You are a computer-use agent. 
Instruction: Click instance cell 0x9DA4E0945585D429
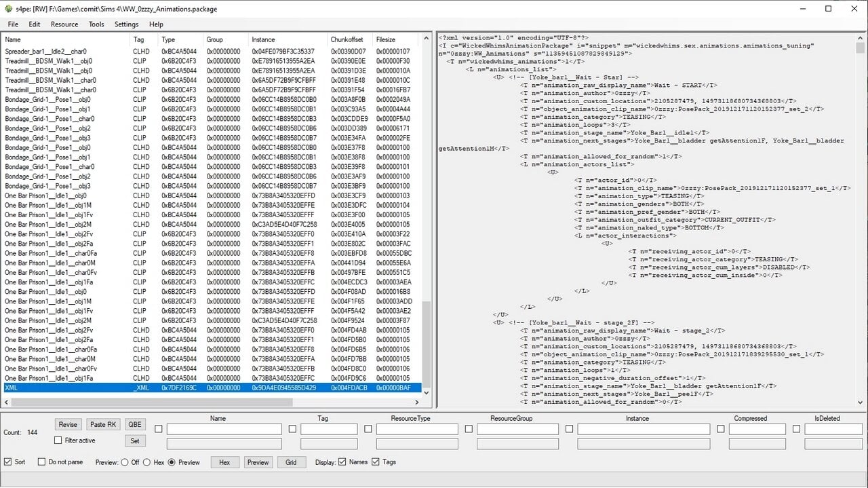[x=283, y=388]
